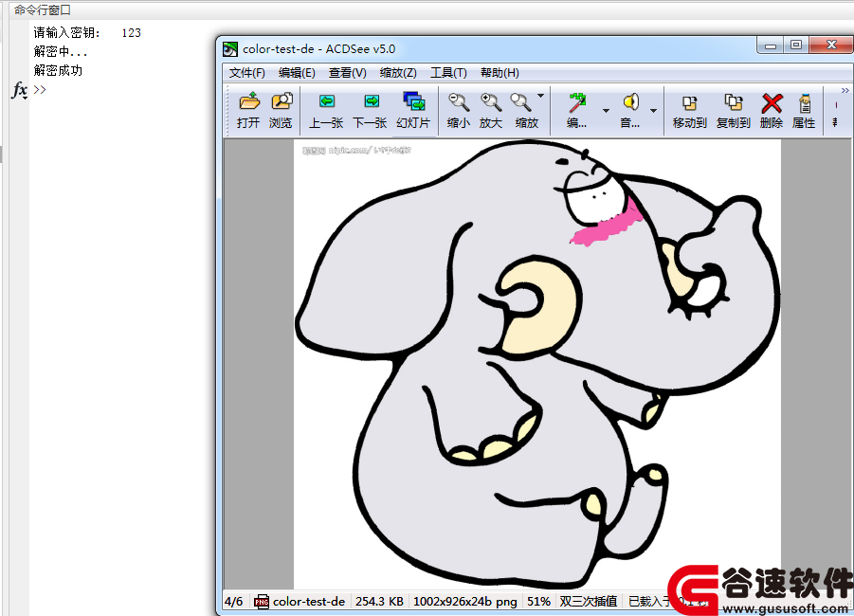
Task: Click the edit (编...) wand icon
Action: (577, 101)
